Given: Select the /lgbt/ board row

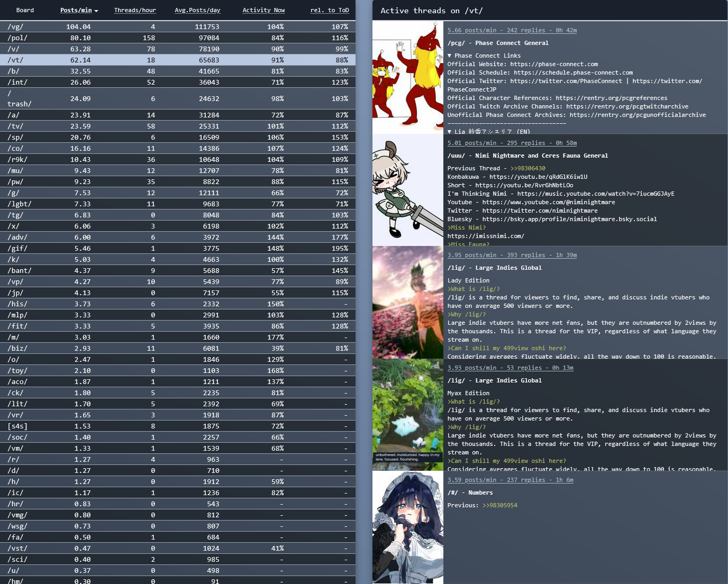Looking at the screenshot, I should (178, 204).
